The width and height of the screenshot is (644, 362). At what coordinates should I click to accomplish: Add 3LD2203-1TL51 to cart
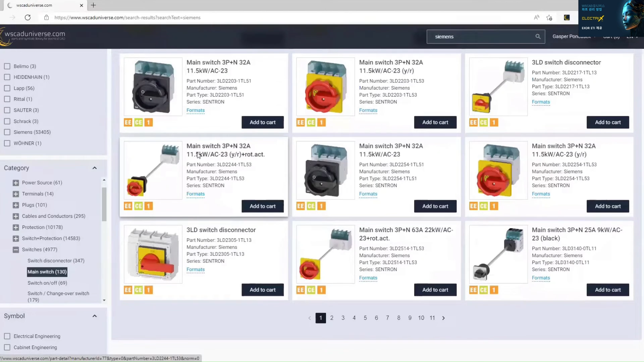tap(263, 122)
